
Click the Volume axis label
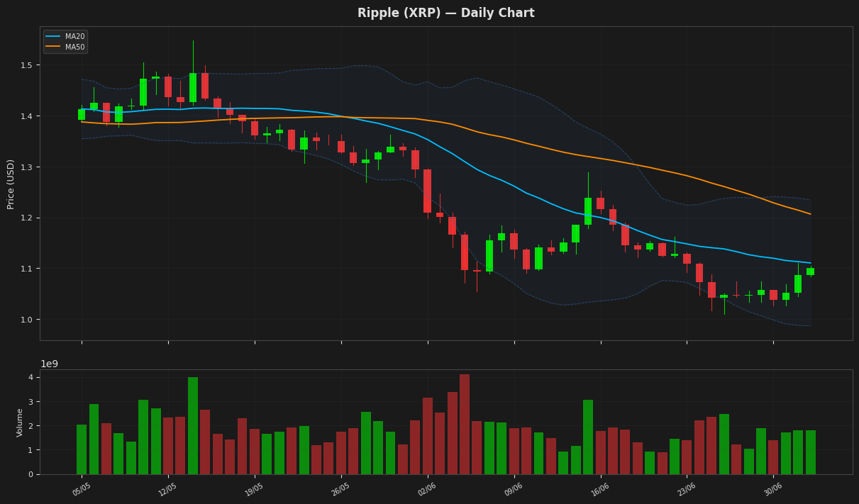tap(20, 422)
